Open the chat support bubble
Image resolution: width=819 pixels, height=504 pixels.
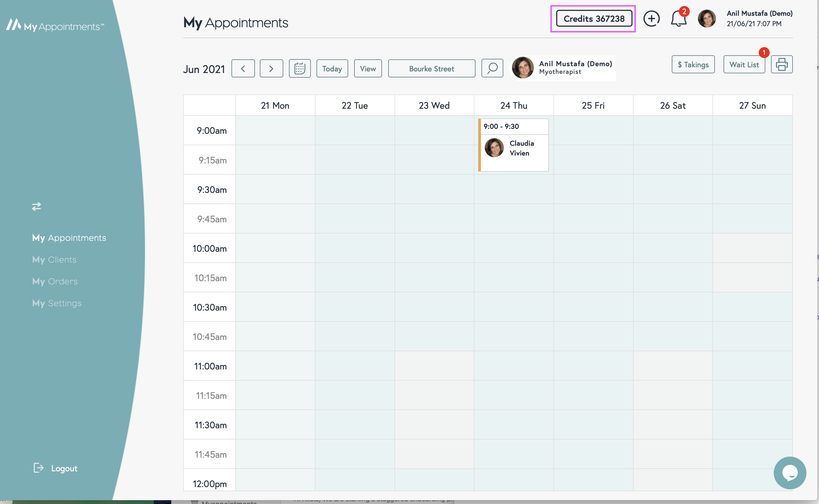pyautogui.click(x=789, y=472)
